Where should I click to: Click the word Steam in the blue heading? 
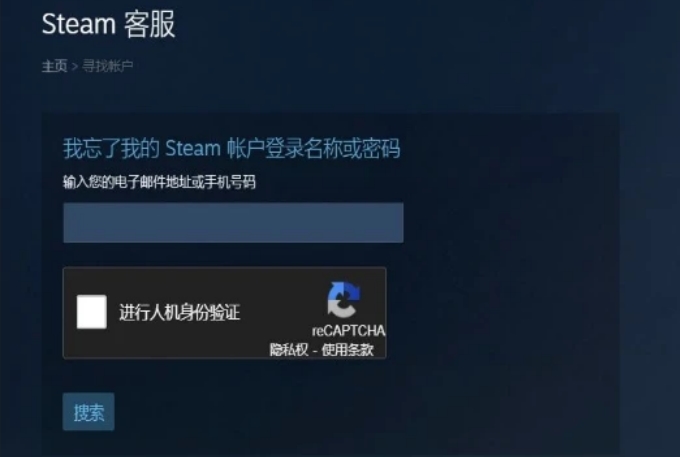193,148
